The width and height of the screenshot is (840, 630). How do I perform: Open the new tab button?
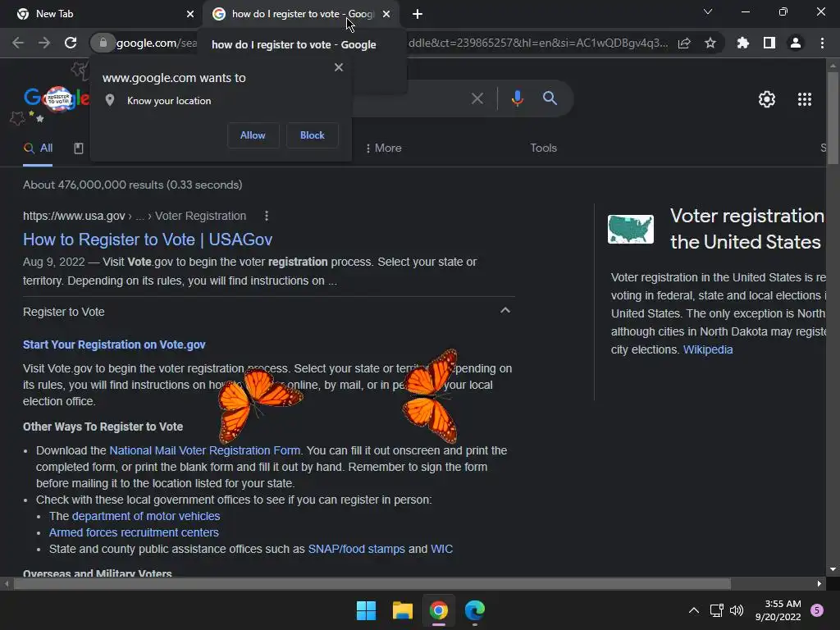click(418, 14)
